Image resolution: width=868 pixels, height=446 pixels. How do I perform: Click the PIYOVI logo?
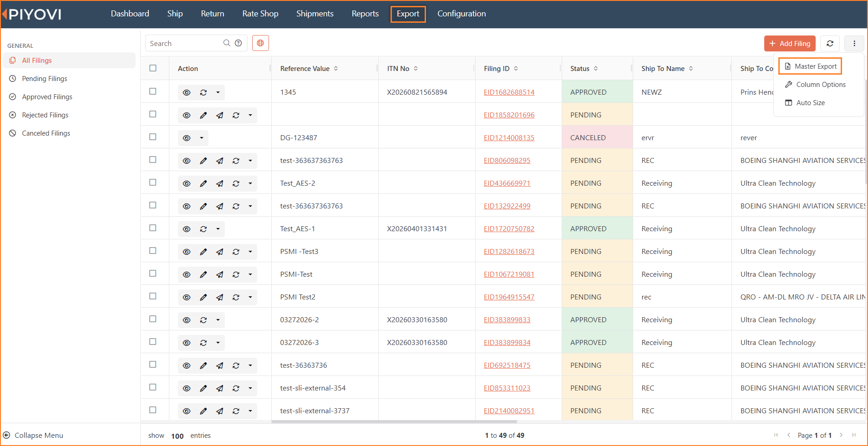[x=32, y=14]
